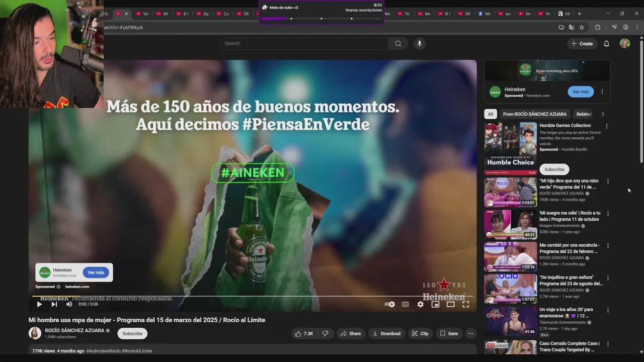Open the notifications bell
This screenshot has height=362, width=644.
click(x=606, y=44)
